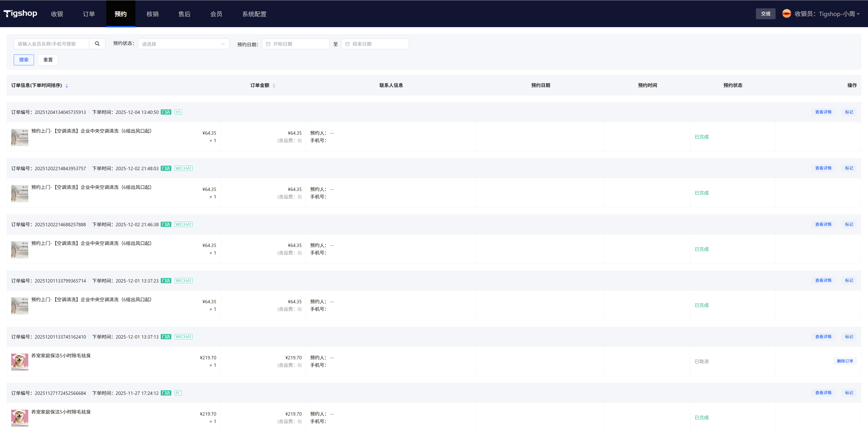
Task: Toggle order amount sort arrows
Action: coord(274,86)
